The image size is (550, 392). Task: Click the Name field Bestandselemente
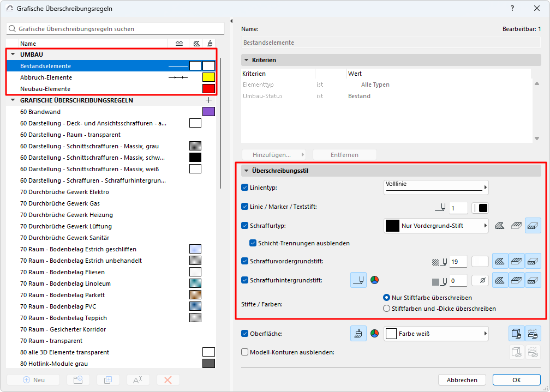click(x=391, y=43)
